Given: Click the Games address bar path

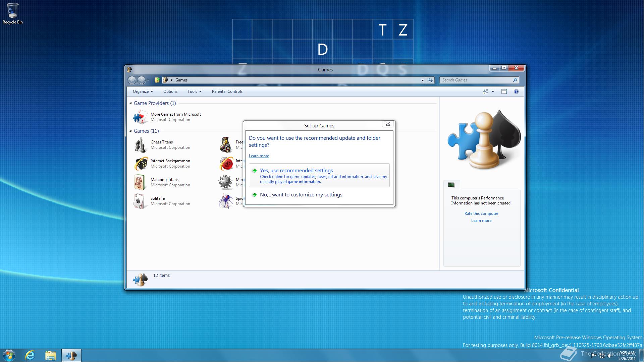Looking at the screenshot, I should [181, 80].
